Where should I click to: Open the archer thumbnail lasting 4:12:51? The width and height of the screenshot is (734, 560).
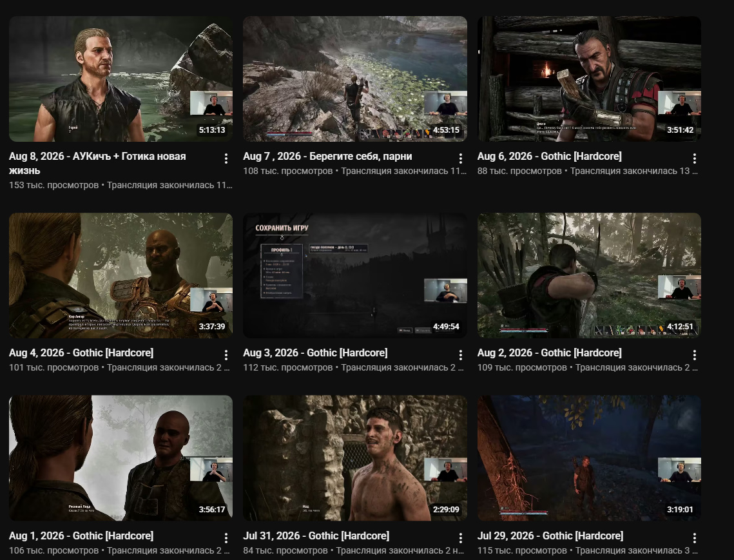click(x=589, y=275)
